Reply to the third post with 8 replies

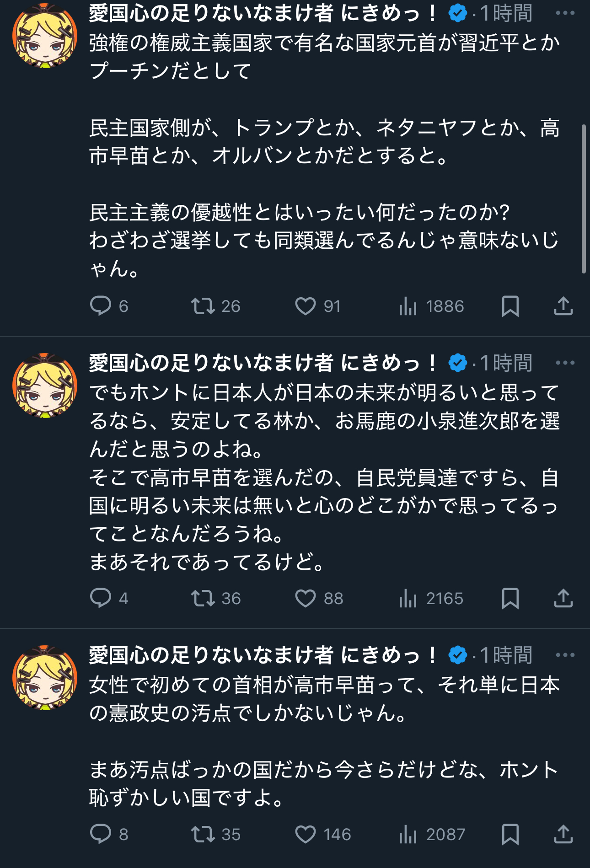coord(101,834)
